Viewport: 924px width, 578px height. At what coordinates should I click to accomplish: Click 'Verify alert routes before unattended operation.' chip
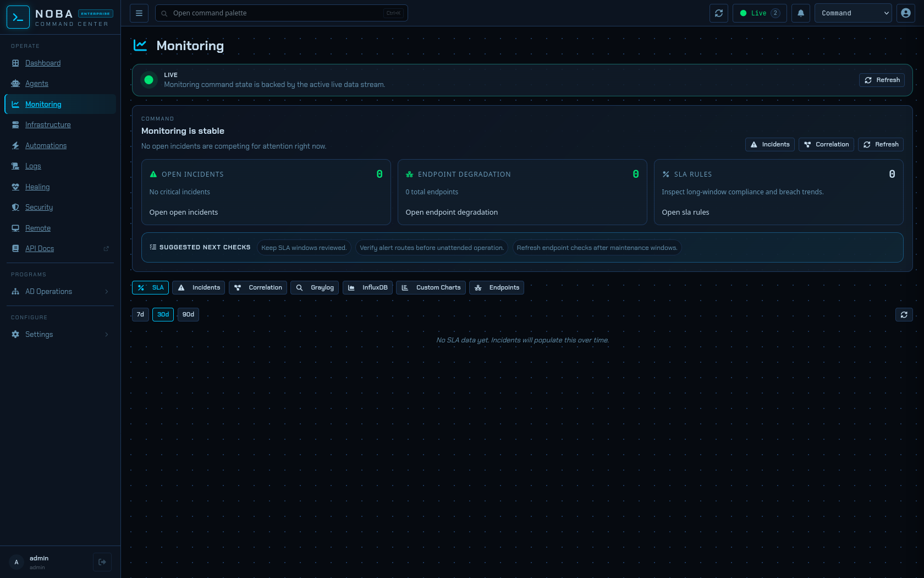[x=432, y=248]
